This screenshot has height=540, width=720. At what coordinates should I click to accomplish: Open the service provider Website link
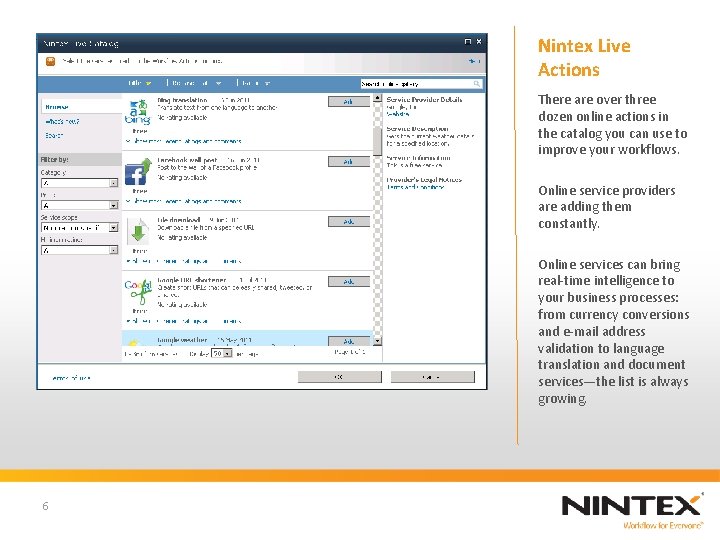click(x=398, y=114)
